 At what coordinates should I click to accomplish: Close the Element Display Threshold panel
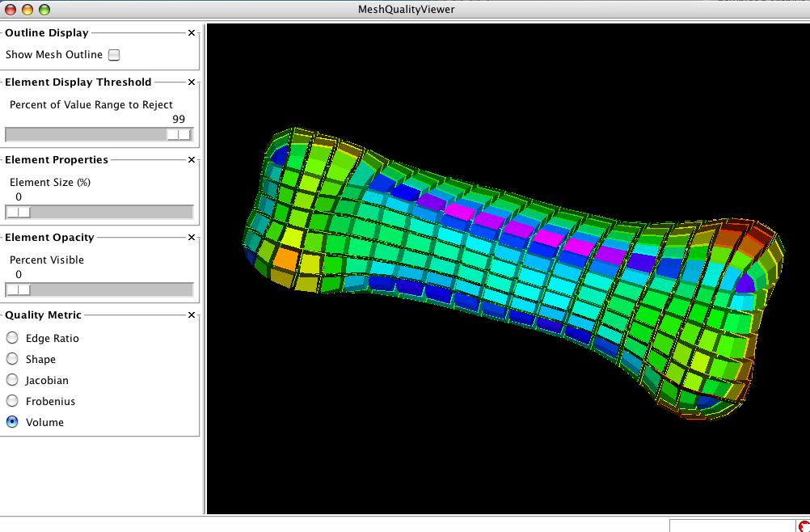(x=191, y=82)
